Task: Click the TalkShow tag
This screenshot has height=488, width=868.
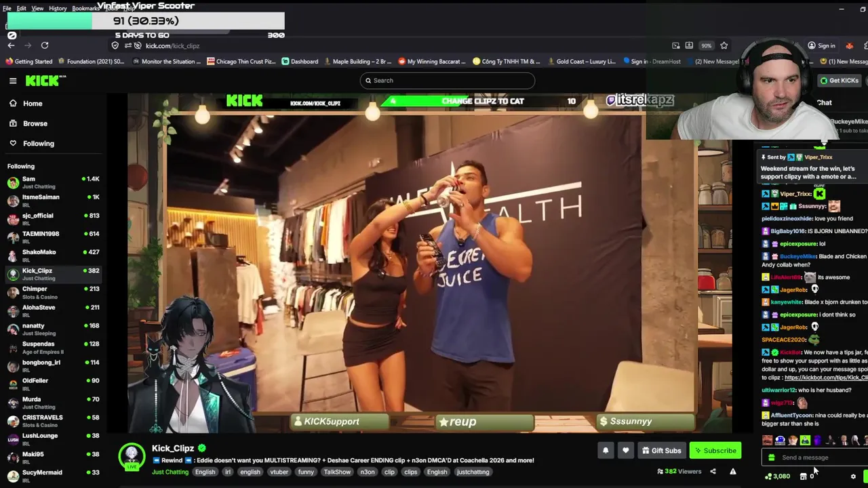Action: point(337,472)
